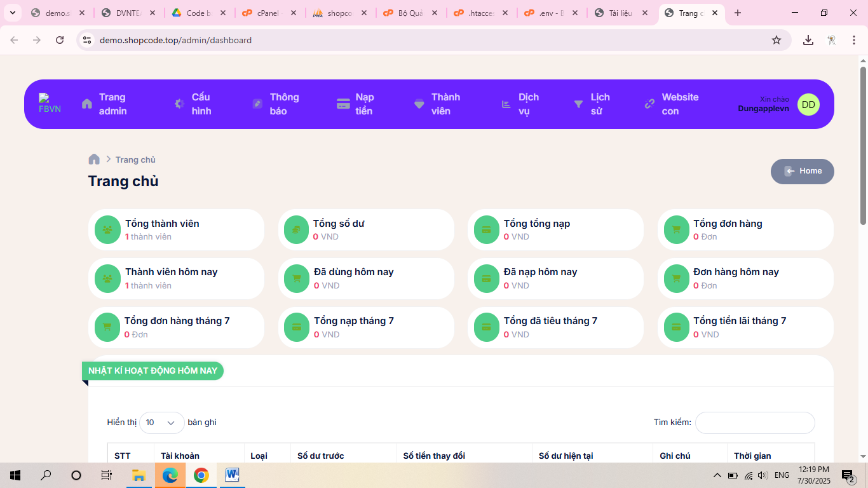Show hidden system tray icons chevron
868x488 pixels.
point(717,475)
